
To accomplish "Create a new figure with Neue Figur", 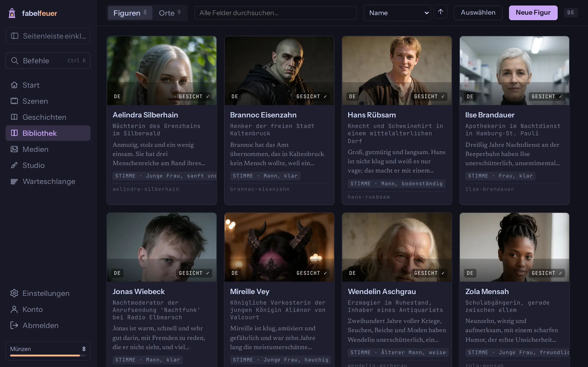I will pyautogui.click(x=533, y=13).
